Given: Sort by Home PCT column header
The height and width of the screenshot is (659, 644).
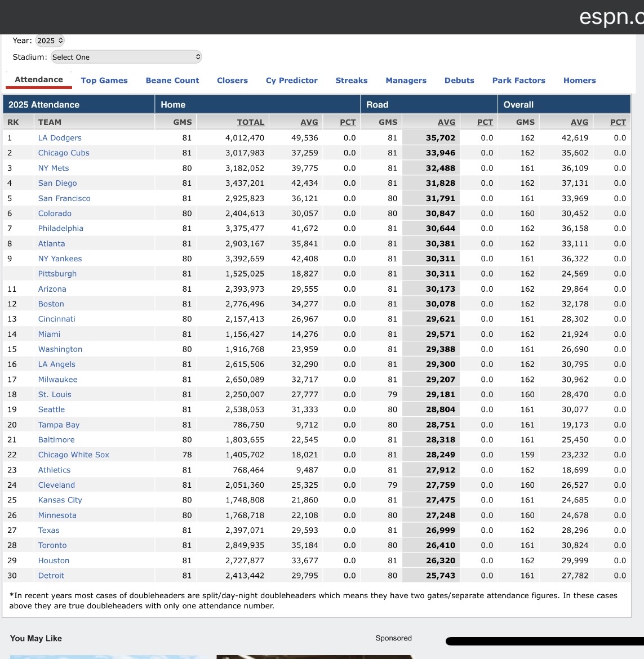Looking at the screenshot, I should [348, 122].
